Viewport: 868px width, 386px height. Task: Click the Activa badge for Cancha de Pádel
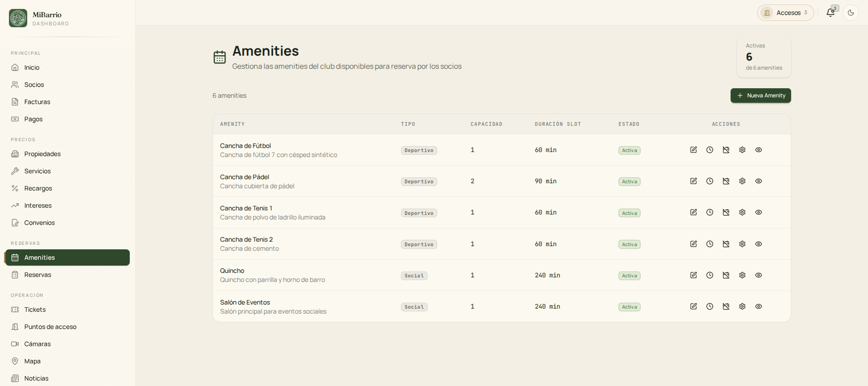coord(629,181)
